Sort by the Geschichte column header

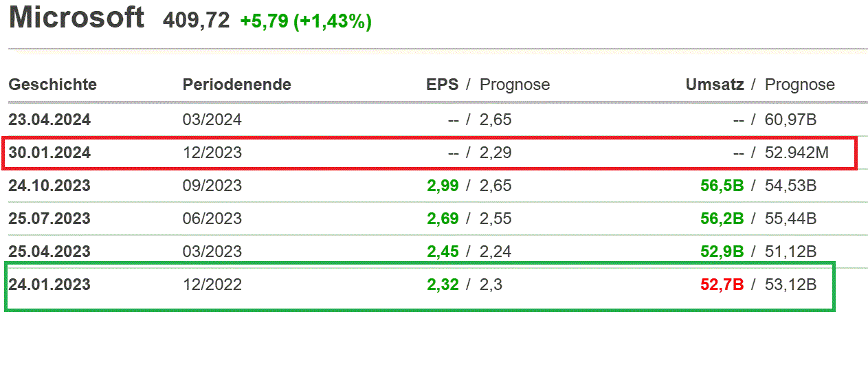click(x=52, y=85)
